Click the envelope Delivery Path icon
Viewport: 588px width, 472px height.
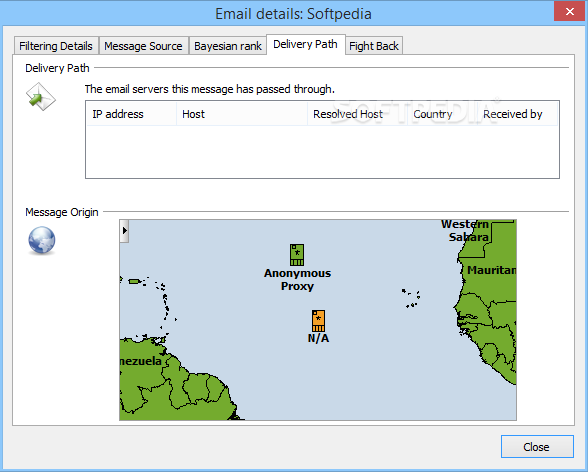tap(40, 97)
